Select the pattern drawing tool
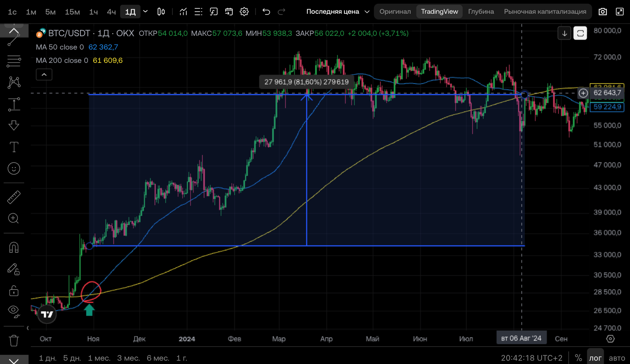630x364 pixels. 14,82
